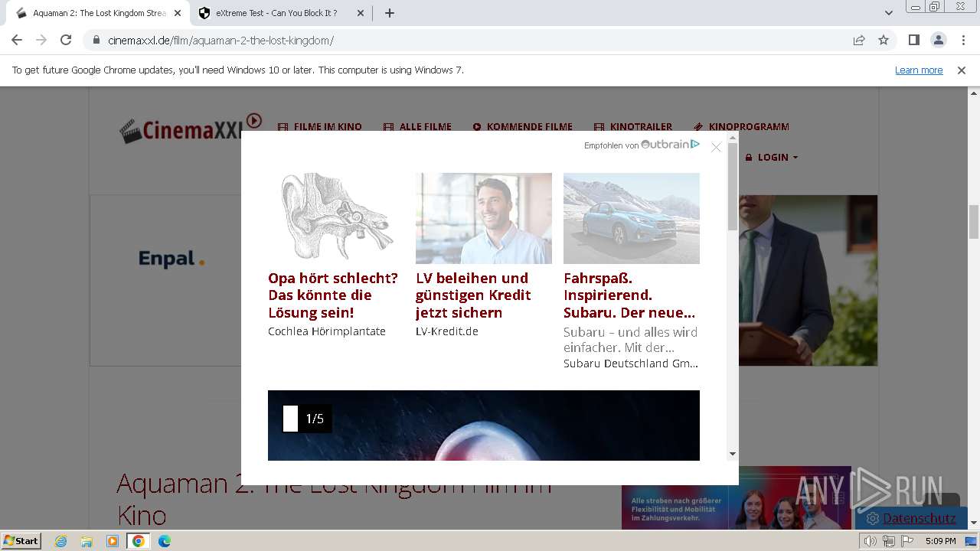
Task: Open Microsoft Edge from taskbar
Action: coord(165,541)
